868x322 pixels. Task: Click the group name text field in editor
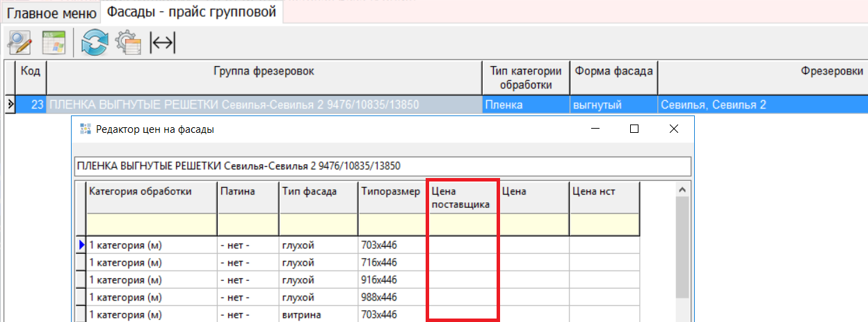click(382, 166)
